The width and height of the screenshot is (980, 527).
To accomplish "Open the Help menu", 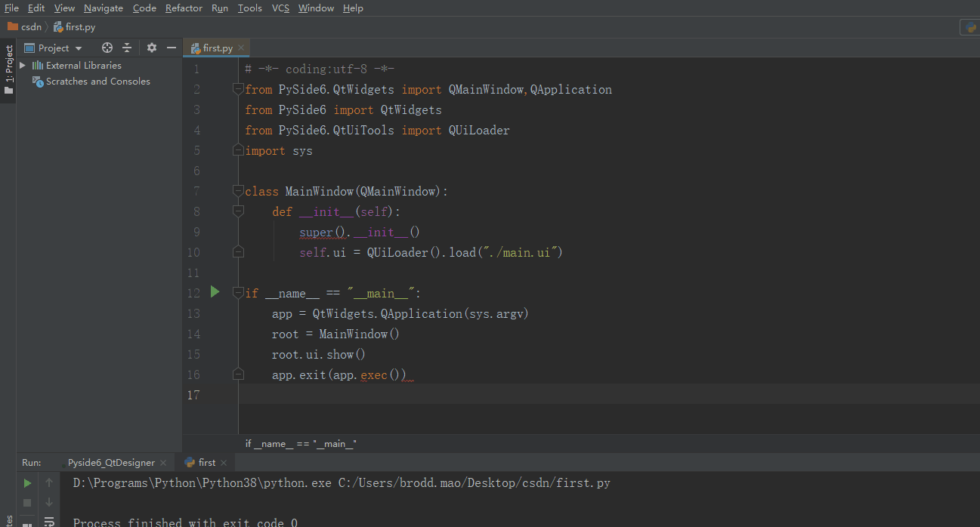I will click(x=353, y=8).
